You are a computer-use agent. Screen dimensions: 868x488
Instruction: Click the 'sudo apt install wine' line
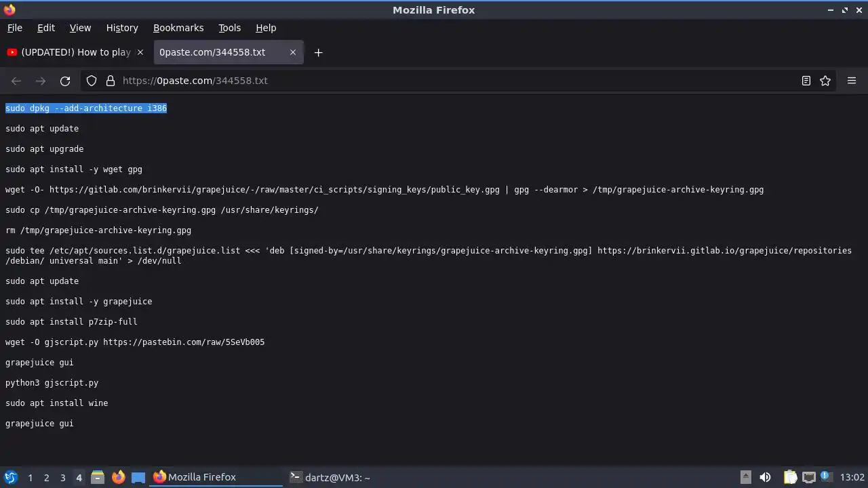click(x=57, y=403)
